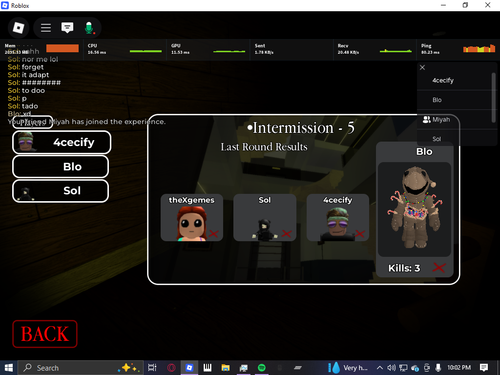Close the player list with the X
This screenshot has height=375, width=500.
click(x=422, y=68)
